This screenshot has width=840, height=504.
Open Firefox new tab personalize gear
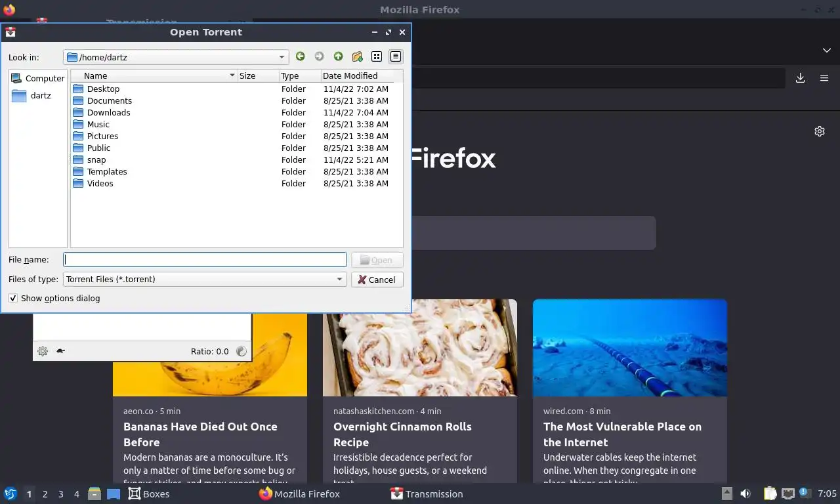(820, 131)
